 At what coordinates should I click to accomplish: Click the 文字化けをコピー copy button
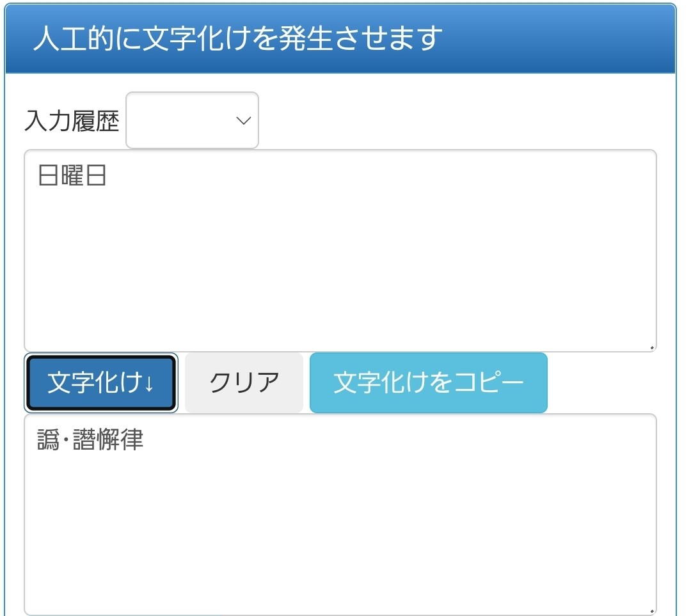pyautogui.click(x=428, y=383)
